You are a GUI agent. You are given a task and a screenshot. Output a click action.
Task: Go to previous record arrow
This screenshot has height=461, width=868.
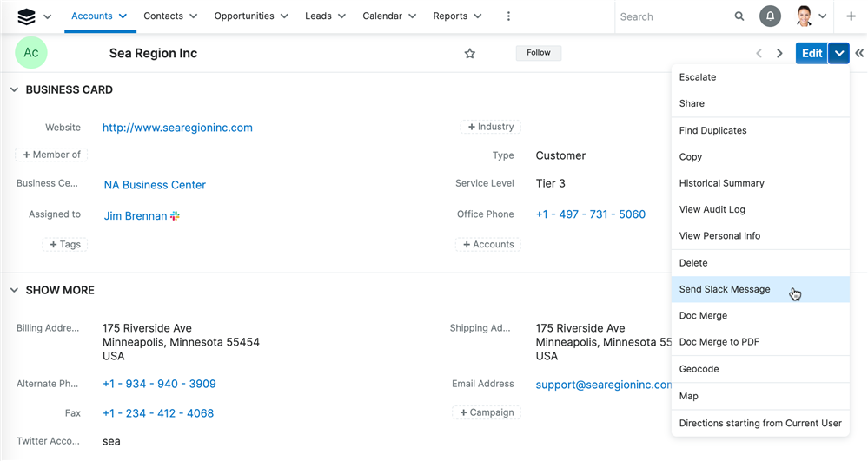pyautogui.click(x=759, y=54)
